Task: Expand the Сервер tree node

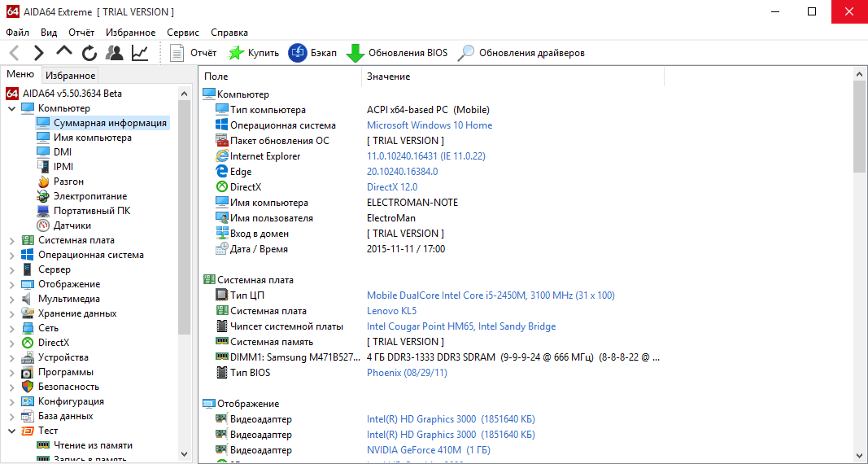Action: click(11, 269)
